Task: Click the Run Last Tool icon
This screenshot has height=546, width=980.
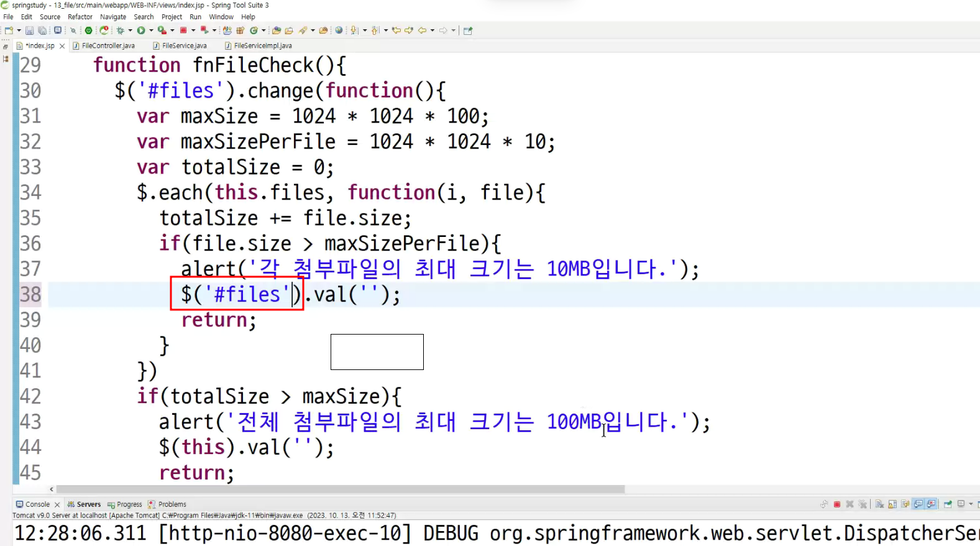Action: [162, 30]
